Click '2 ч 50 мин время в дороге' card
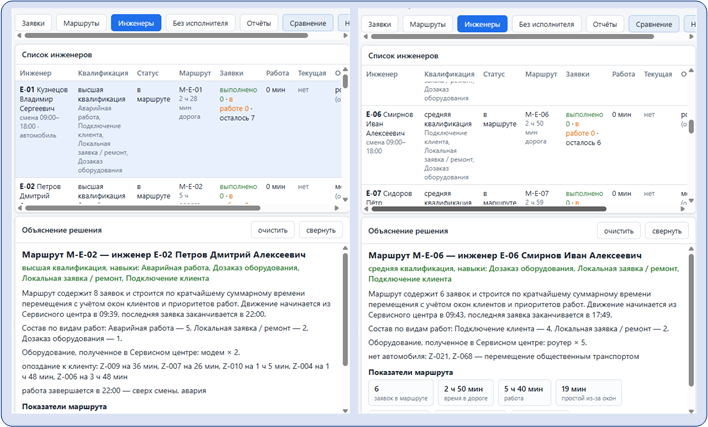708x427 pixels. pos(466,393)
